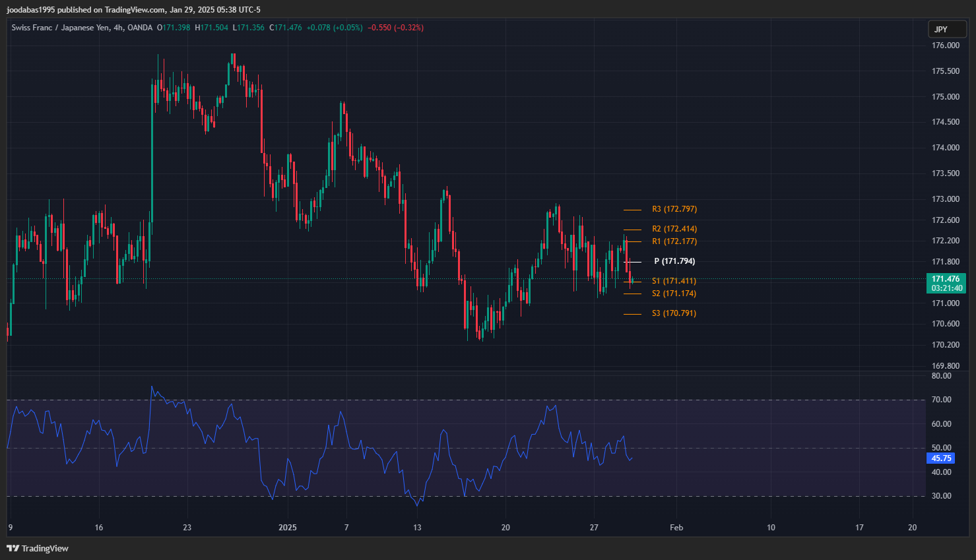Screen dimensions: 976x560
Task: Select the open value O171.398
Action: point(174,28)
